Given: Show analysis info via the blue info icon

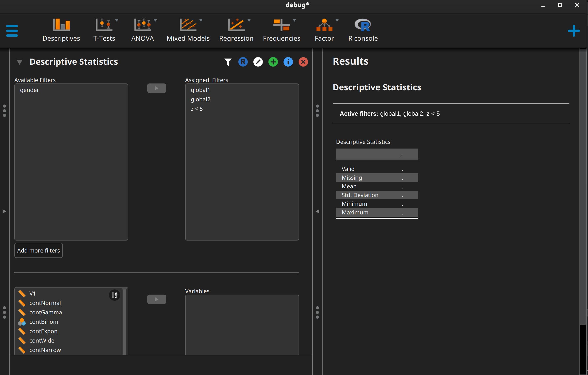Looking at the screenshot, I should pos(288,62).
